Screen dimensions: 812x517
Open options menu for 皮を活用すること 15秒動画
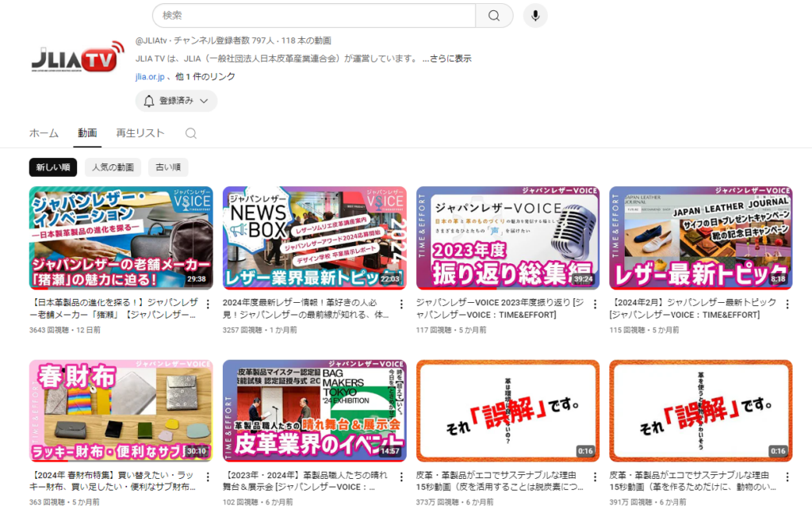pyautogui.click(x=595, y=476)
